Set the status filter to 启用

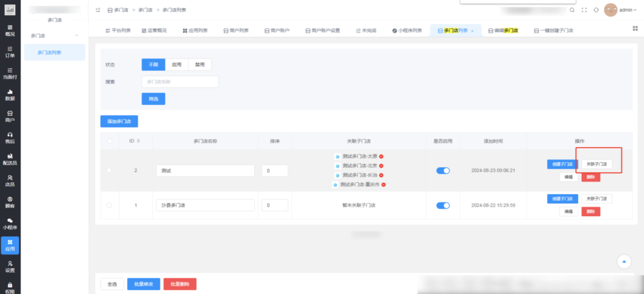177,65
